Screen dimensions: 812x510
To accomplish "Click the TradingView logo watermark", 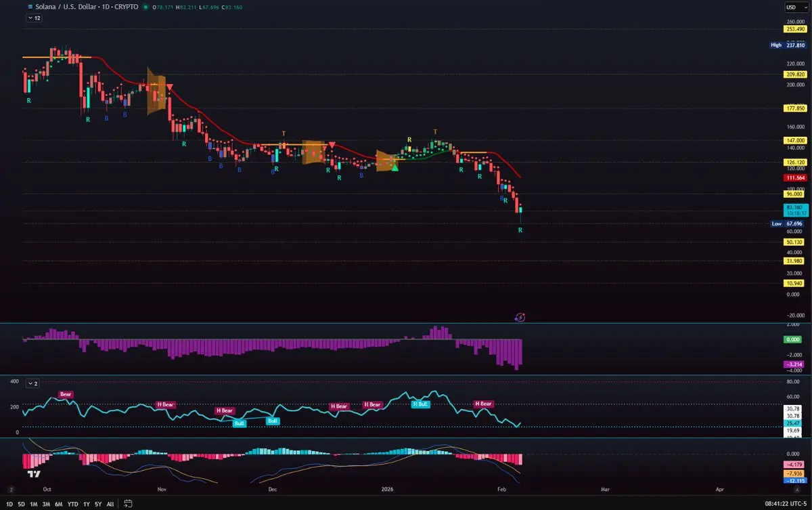I will point(35,475).
